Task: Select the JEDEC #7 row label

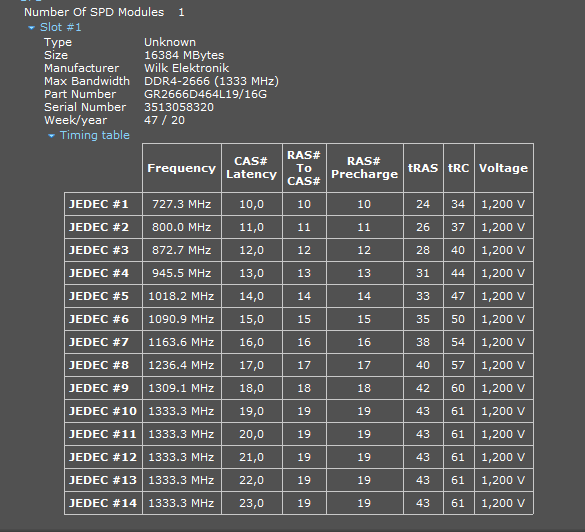Action: tap(103, 342)
